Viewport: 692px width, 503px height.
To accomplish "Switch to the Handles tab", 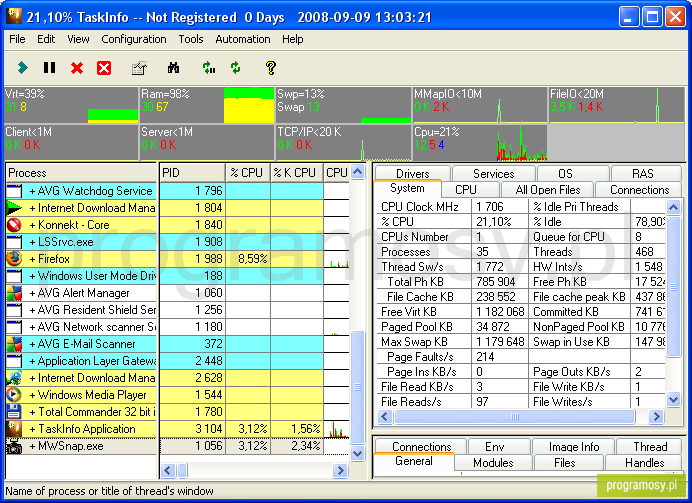I will pyautogui.click(x=644, y=462).
